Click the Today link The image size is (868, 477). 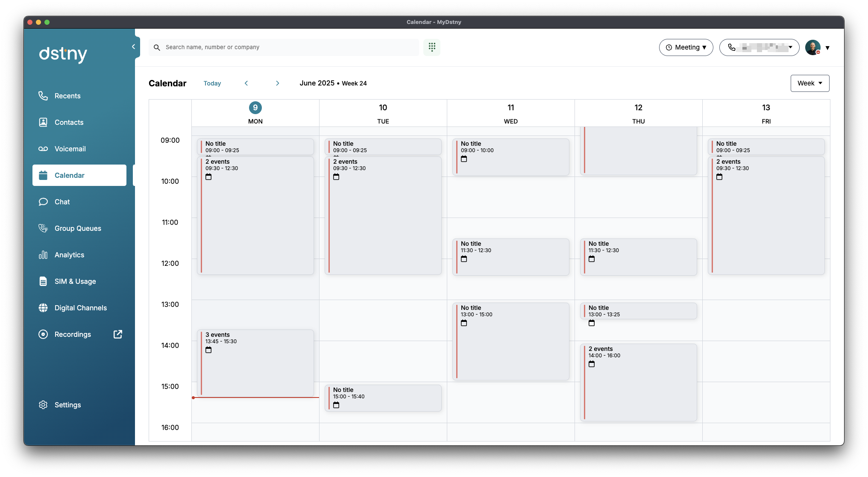click(212, 83)
